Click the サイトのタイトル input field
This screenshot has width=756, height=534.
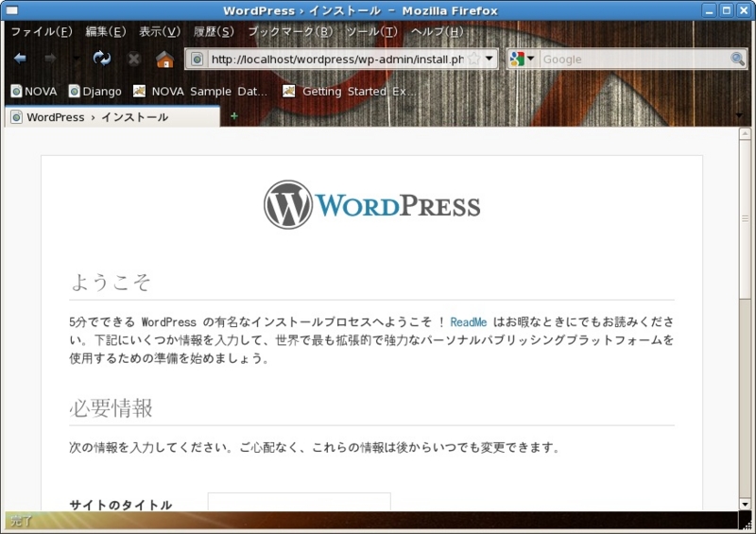(299, 502)
